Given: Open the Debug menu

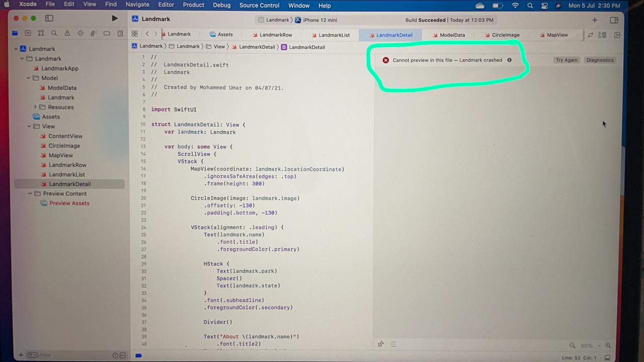Looking at the screenshot, I should [x=221, y=5].
